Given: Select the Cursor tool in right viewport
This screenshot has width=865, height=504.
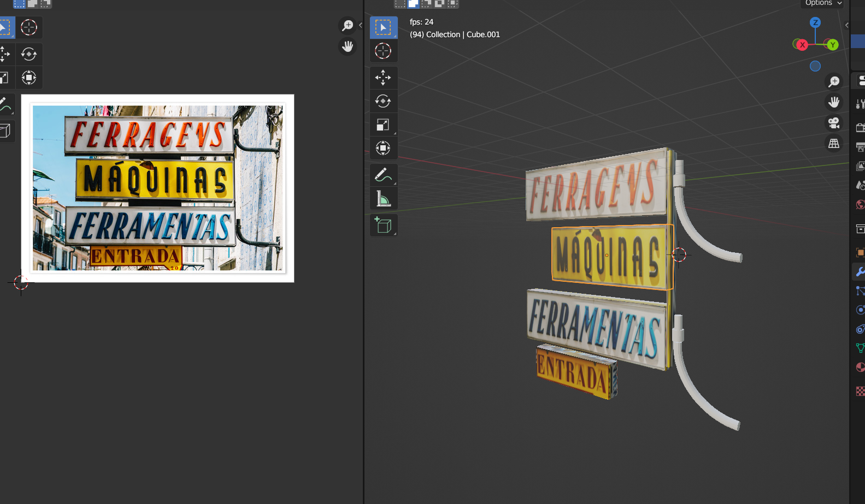Looking at the screenshot, I should coord(383,51).
